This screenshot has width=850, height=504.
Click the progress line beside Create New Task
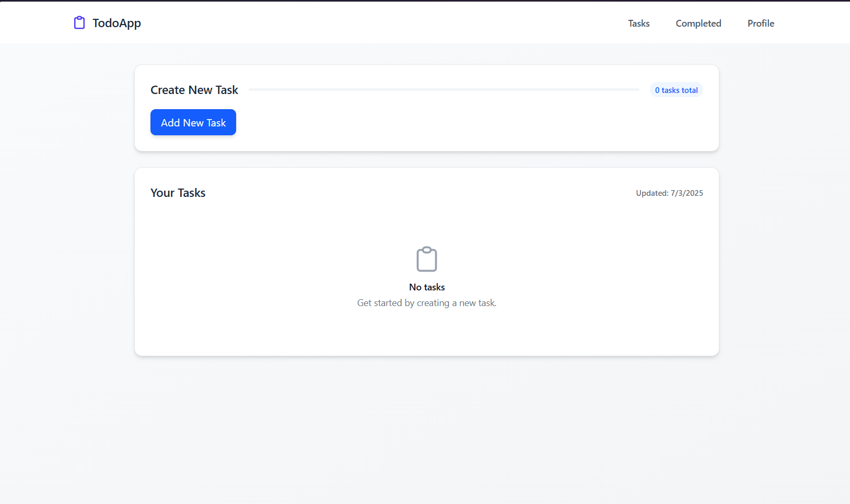click(444, 89)
